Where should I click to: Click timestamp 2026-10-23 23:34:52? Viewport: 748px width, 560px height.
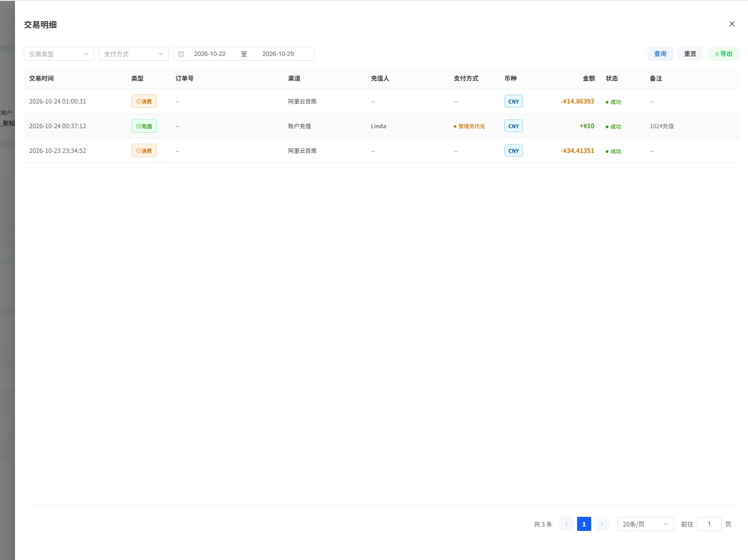(58, 151)
